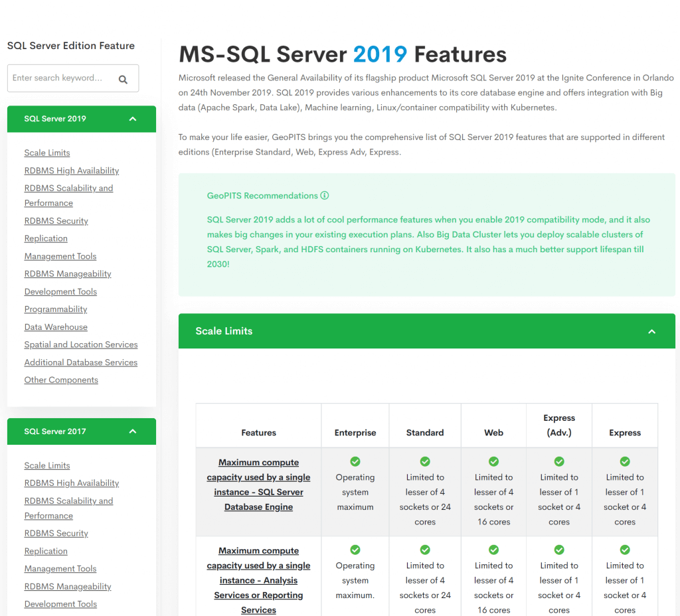
Task: Open RDBMS Scalability and Performance under SQL Server 2017
Action: pos(68,508)
